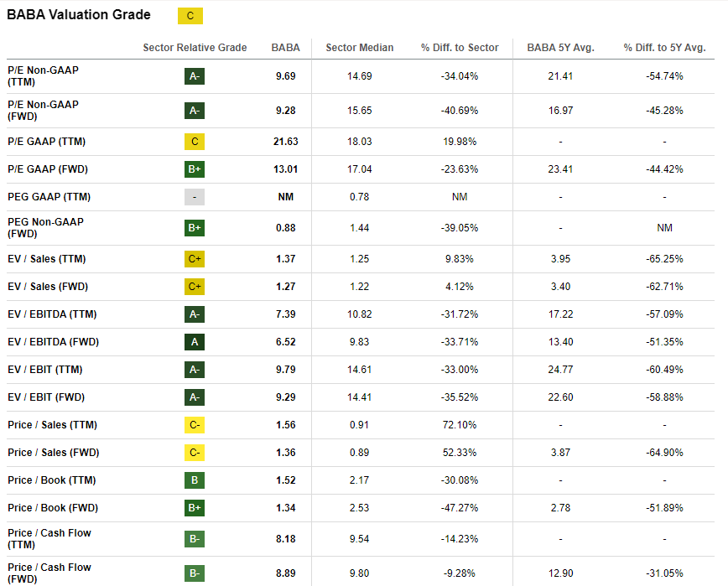Image resolution: width=728 pixels, height=586 pixels.
Task: Click the Sector Relative Grade column header
Action: click(x=195, y=48)
